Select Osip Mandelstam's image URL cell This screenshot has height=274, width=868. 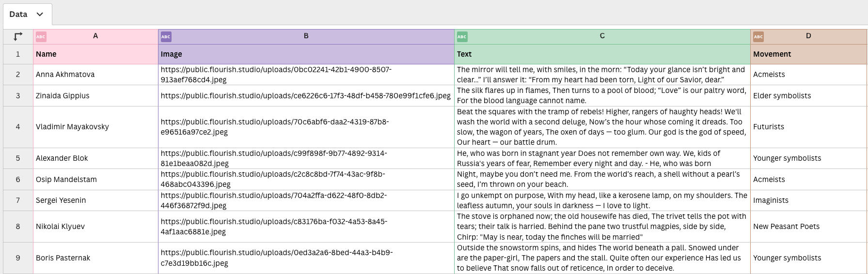(x=306, y=180)
